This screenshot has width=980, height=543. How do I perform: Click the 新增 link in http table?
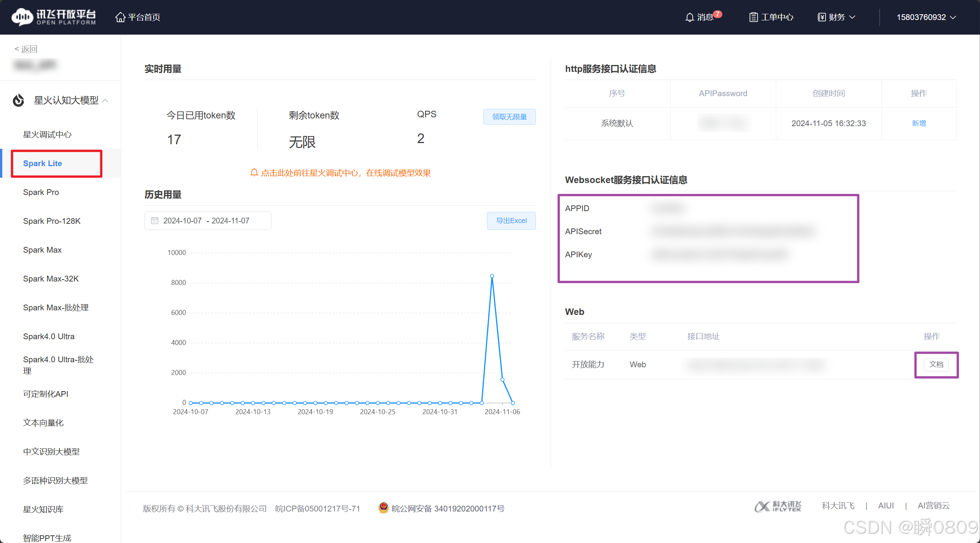coord(918,123)
